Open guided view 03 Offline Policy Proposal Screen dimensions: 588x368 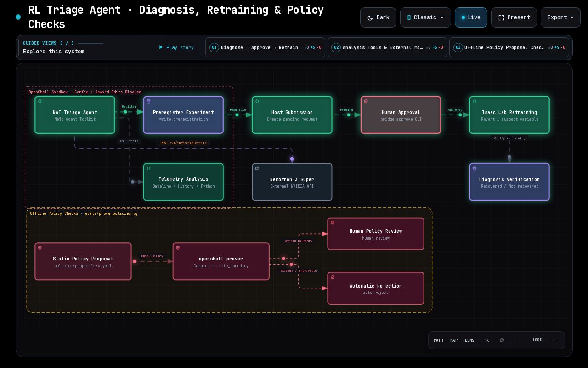point(509,47)
